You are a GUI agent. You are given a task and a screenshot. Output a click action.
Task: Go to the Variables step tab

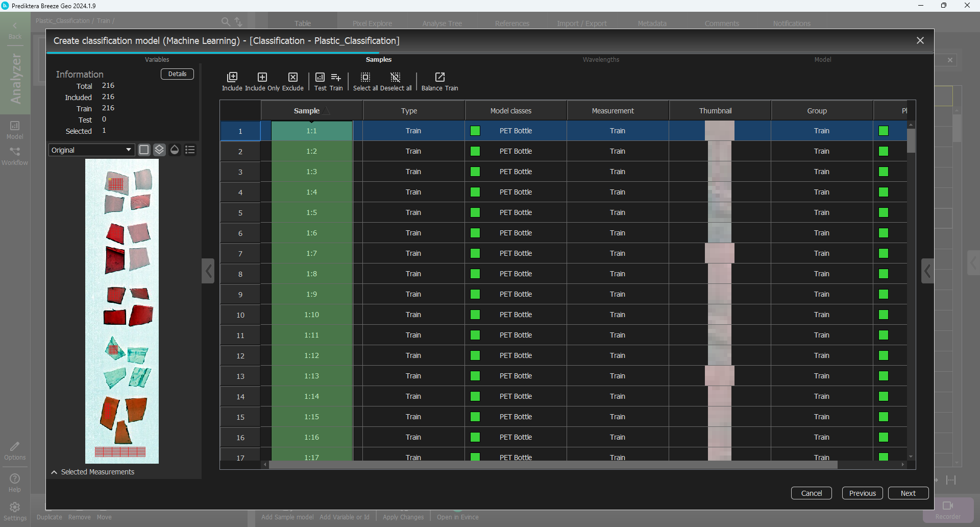[157, 60]
